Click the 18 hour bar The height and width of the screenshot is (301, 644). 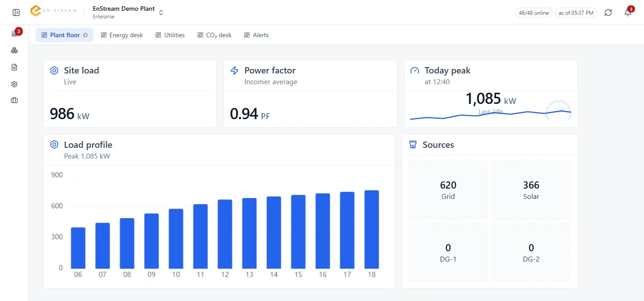(372, 230)
